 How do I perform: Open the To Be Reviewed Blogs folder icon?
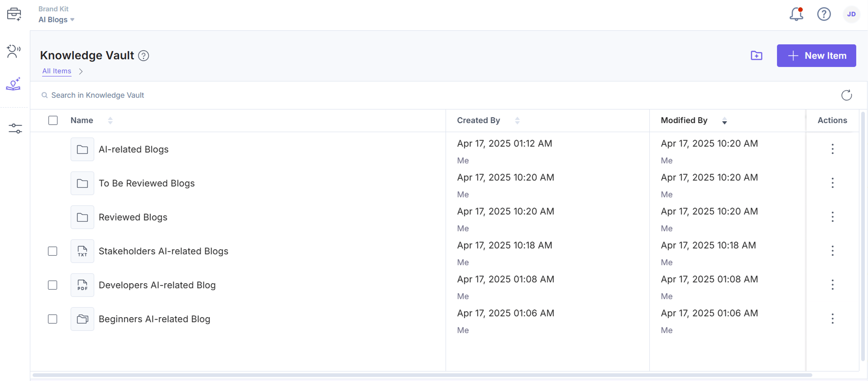(x=82, y=183)
